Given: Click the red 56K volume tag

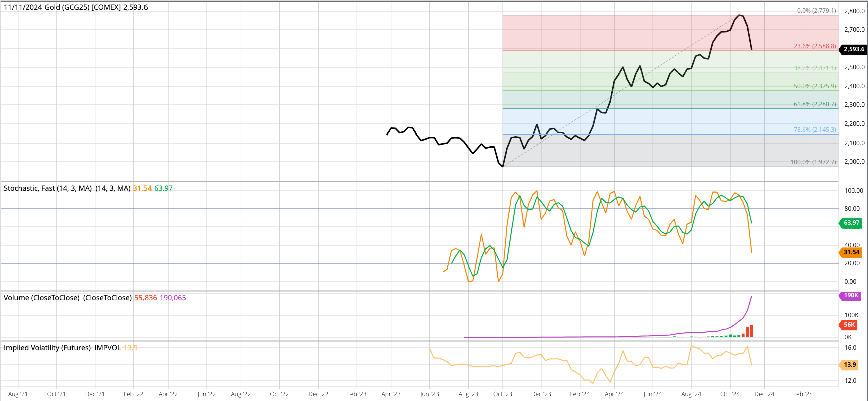Looking at the screenshot, I should pyautogui.click(x=849, y=325).
